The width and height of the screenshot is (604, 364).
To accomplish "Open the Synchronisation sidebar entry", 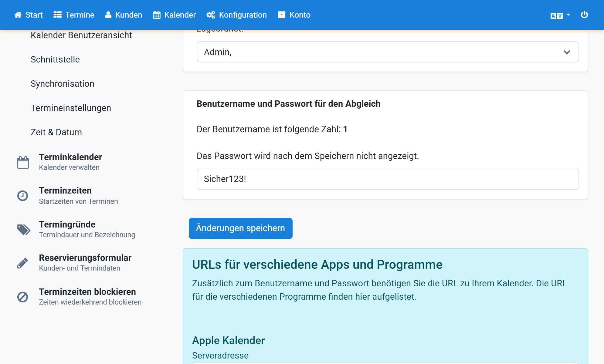I will [63, 84].
